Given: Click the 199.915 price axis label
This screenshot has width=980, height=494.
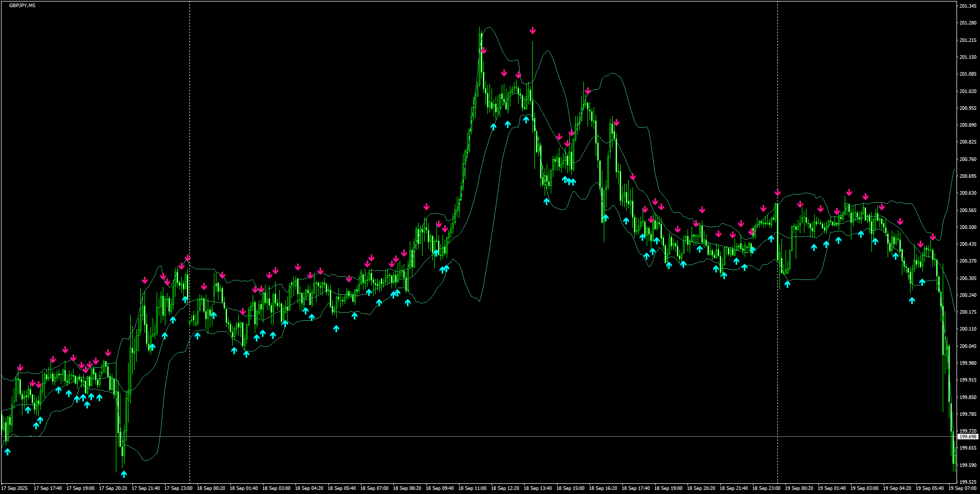Looking at the screenshot, I should (968, 380).
